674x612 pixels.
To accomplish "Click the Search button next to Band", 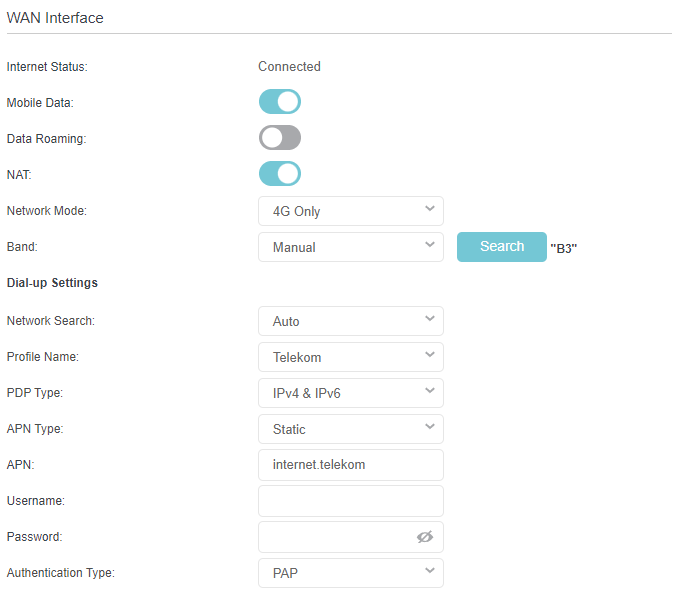I will click(502, 247).
